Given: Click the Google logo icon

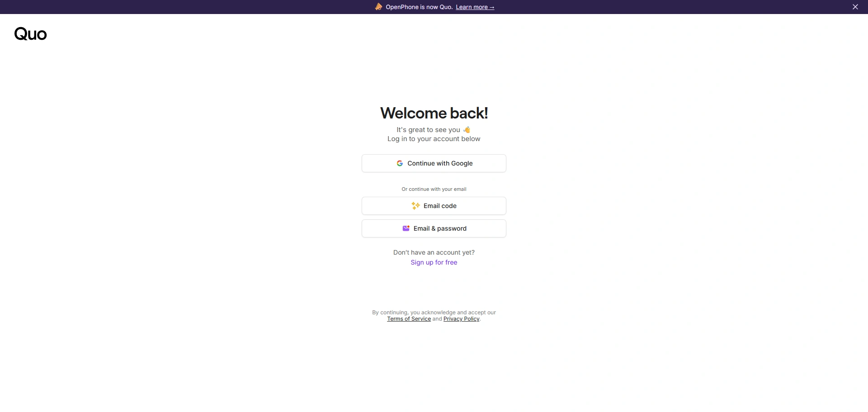Looking at the screenshot, I should coord(400,163).
